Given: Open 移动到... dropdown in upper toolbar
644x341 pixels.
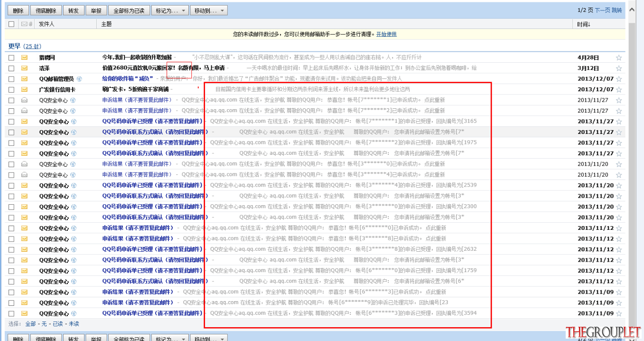Looking at the screenshot, I should [209, 10].
